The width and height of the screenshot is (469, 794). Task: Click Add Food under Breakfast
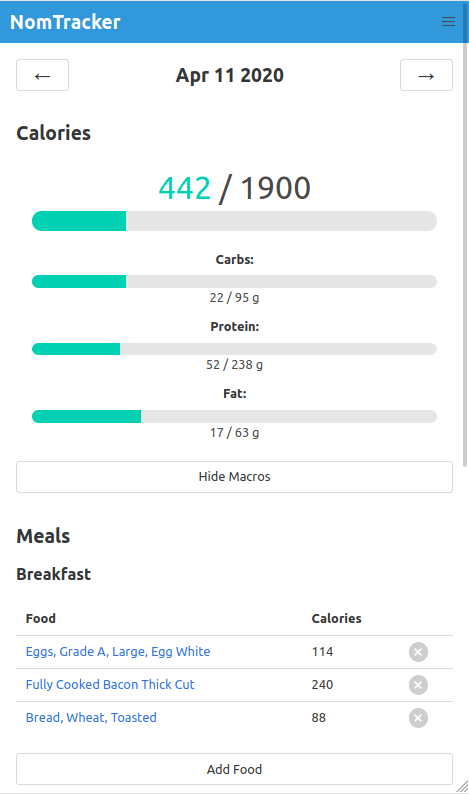pyautogui.click(x=234, y=769)
